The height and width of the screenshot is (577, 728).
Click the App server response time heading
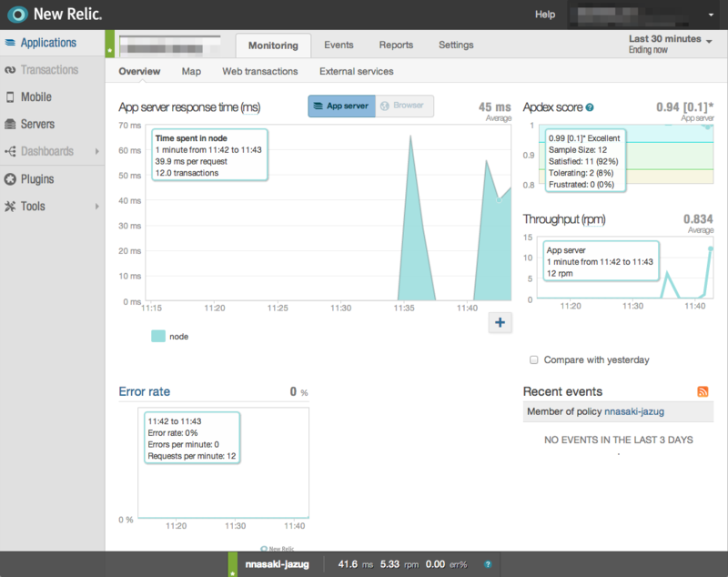pos(189,107)
